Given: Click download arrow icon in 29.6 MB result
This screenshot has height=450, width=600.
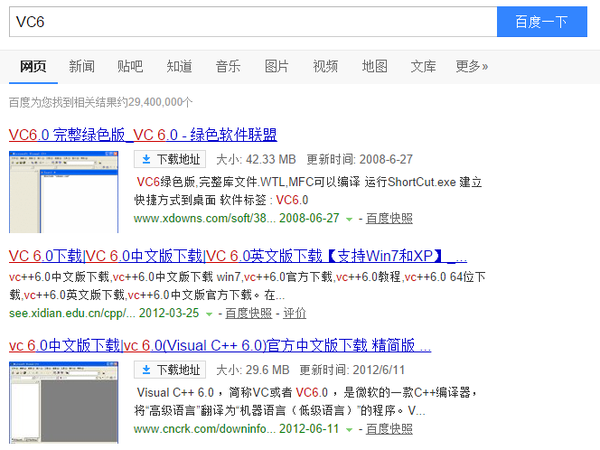Looking at the screenshot, I should click(x=146, y=370).
